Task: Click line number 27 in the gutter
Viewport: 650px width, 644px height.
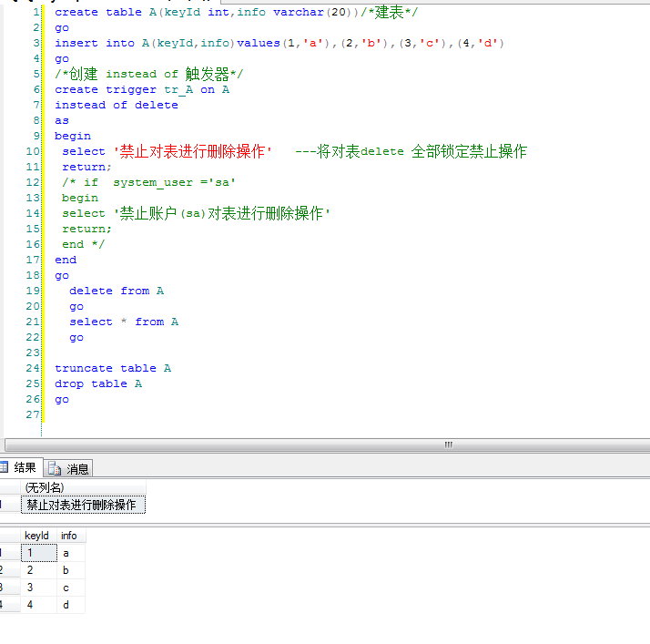Action: coord(33,414)
